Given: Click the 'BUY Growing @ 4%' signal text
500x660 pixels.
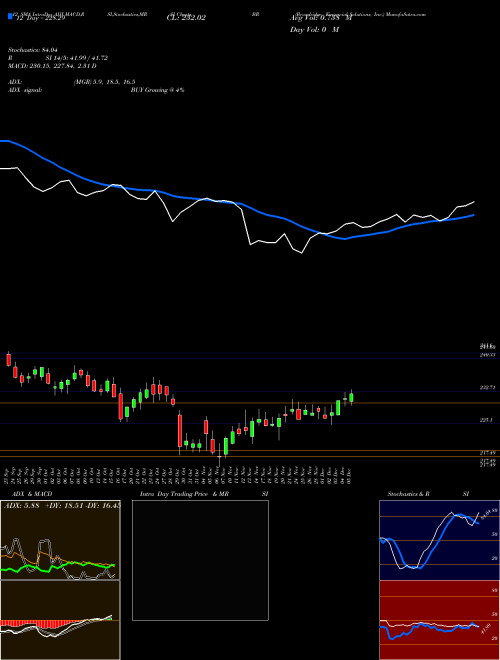Looking at the screenshot, I should click(157, 90).
